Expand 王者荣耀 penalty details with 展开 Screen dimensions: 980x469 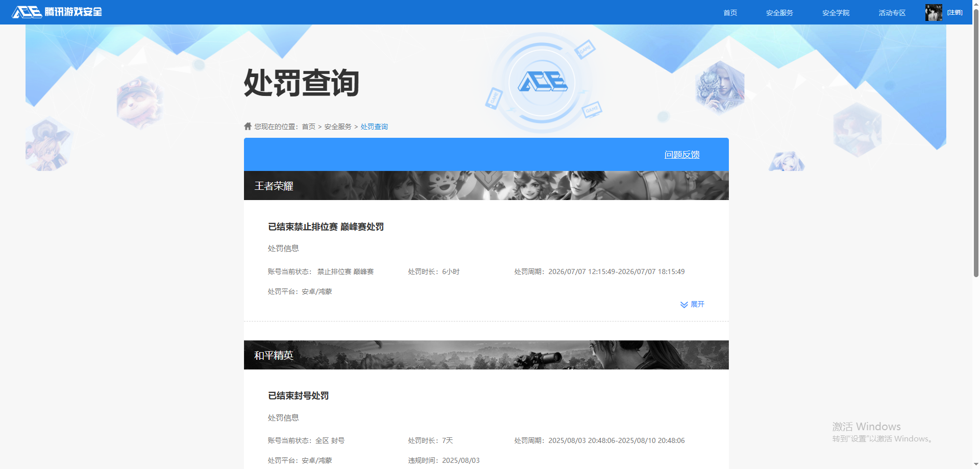693,304
